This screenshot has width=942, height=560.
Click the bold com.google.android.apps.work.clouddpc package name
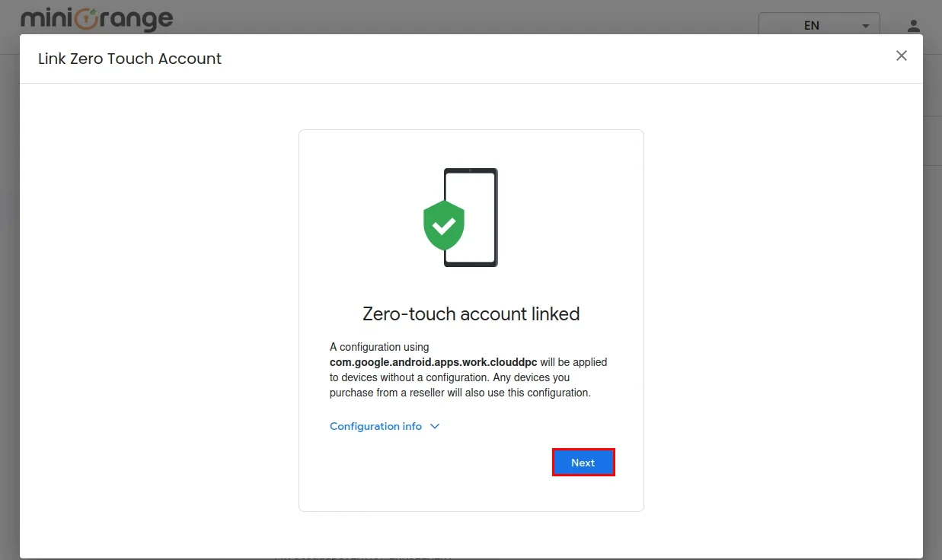click(433, 362)
